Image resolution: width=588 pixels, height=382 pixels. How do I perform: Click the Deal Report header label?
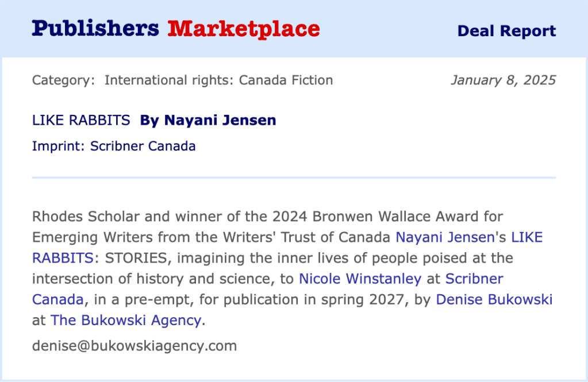click(x=506, y=31)
